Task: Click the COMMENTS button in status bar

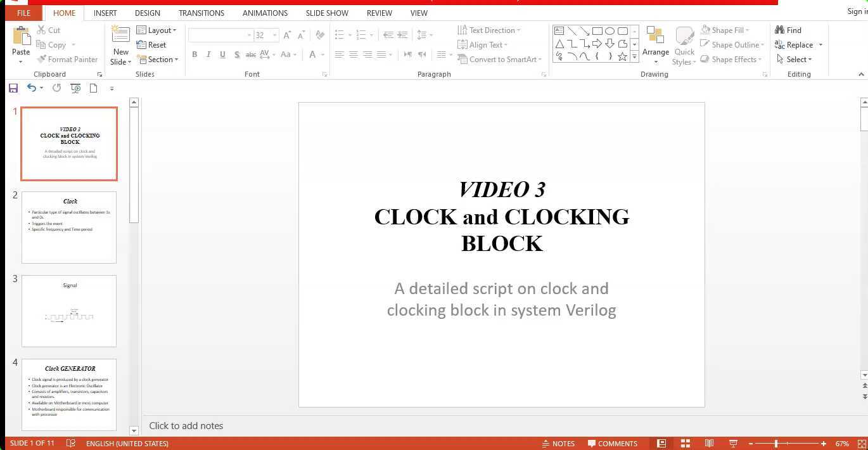Action: [612, 443]
